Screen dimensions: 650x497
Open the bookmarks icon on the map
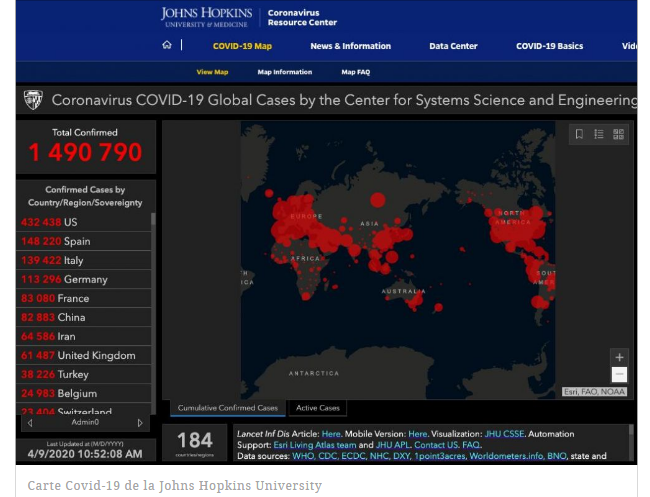point(580,134)
